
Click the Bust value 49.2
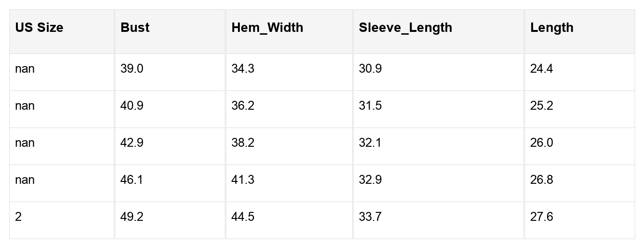(132, 217)
